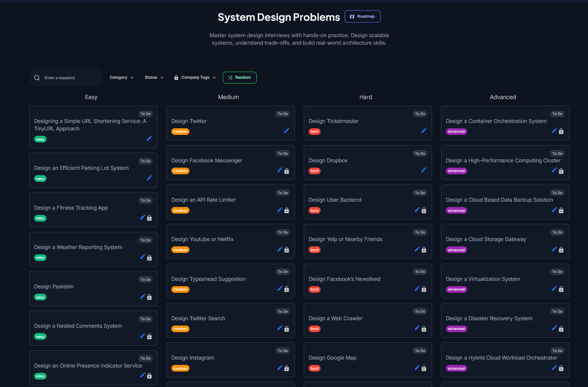Click advanced tag on Cloud Storage Gateway card
The image size is (588, 387).
[x=456, y=250]
